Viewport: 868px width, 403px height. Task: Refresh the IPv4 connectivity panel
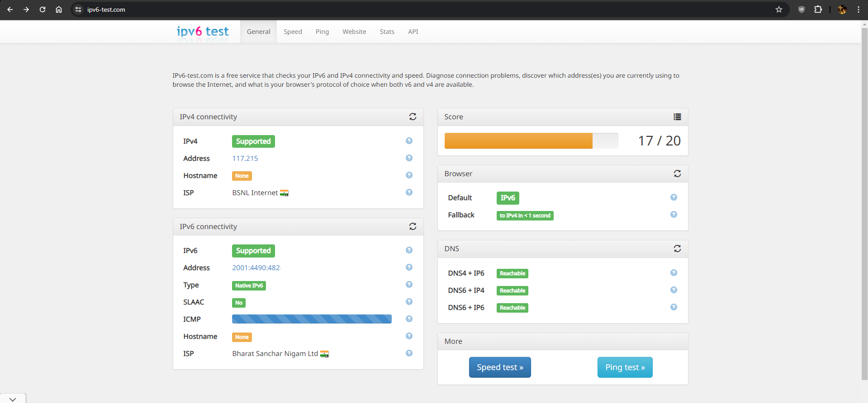point(413,117)
